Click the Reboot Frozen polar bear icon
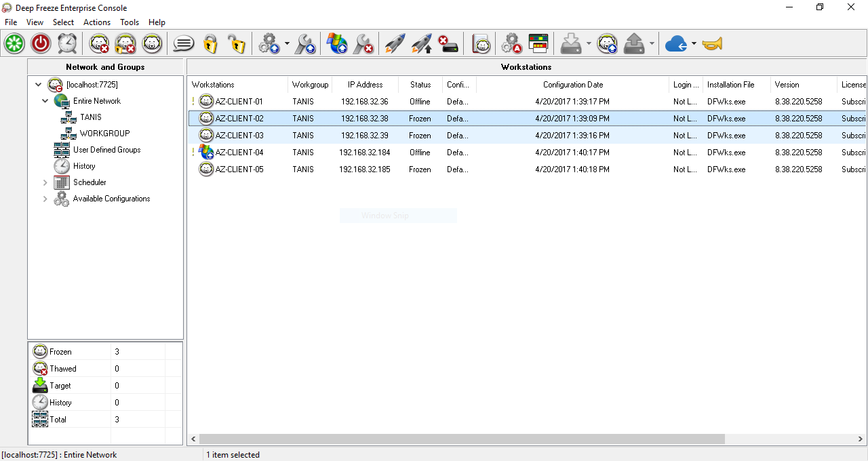The image size is (868, 461). tap(152, 44)
